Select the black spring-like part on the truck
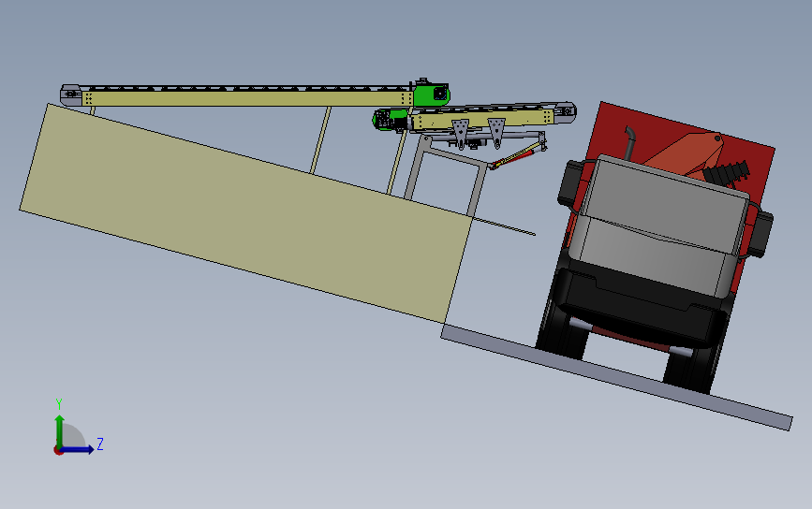812x509 pixels. (726, 173)
